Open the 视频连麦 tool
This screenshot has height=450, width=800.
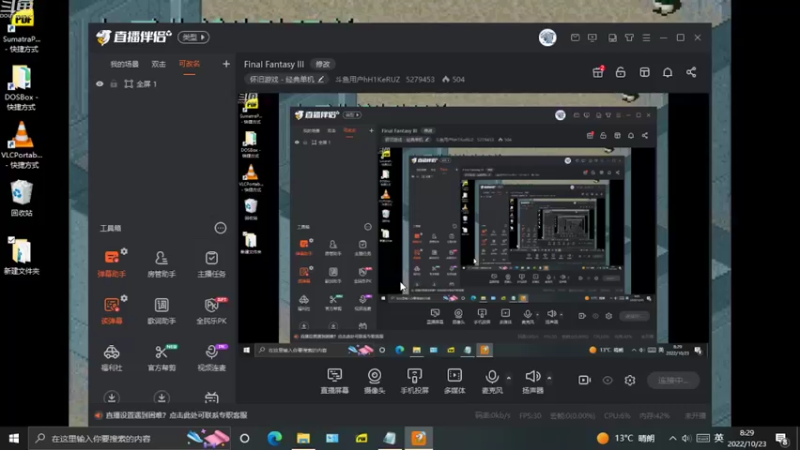211,357
